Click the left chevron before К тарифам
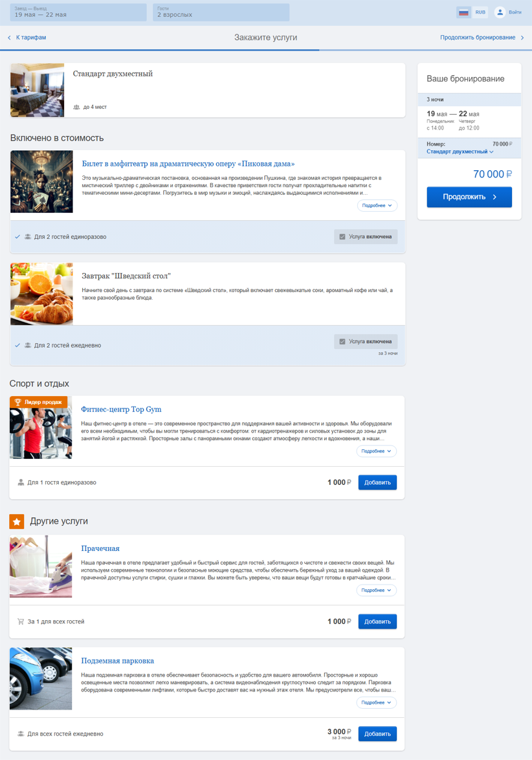Viewport: 532px width, 760px height. [x=9, y=38]
